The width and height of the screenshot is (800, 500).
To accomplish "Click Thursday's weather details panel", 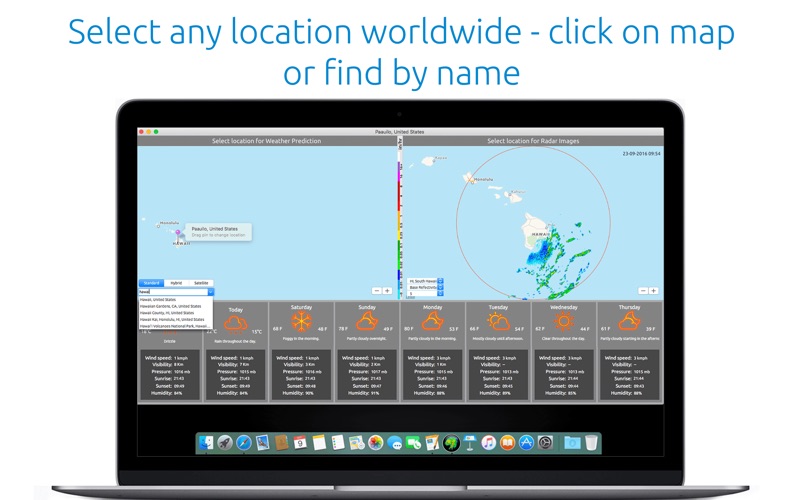I will [x=629, y=375].
